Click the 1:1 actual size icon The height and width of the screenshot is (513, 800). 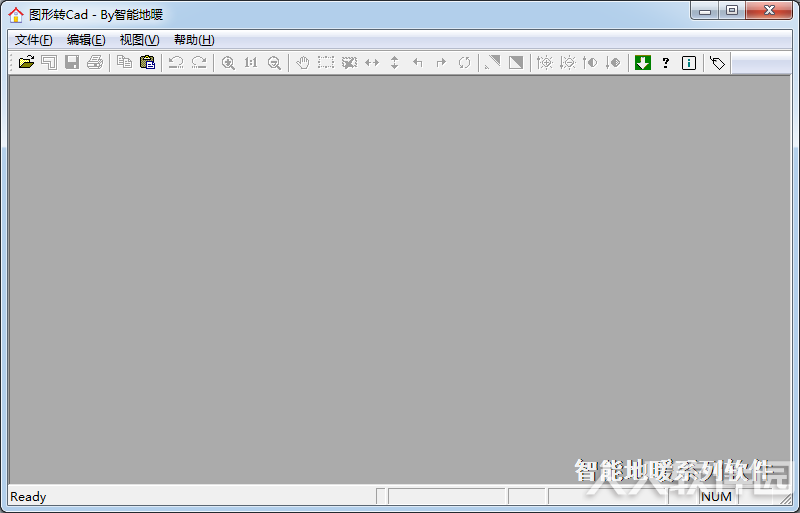tap(251, 62)
